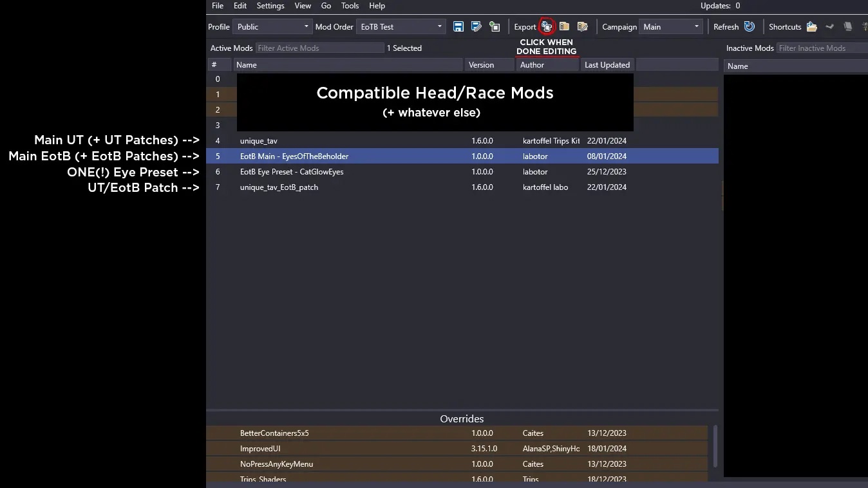Image resolution: width=868 pixels, height=488 pixels.
Task: Click the export order to list icon
Action: tap(583, 26)
